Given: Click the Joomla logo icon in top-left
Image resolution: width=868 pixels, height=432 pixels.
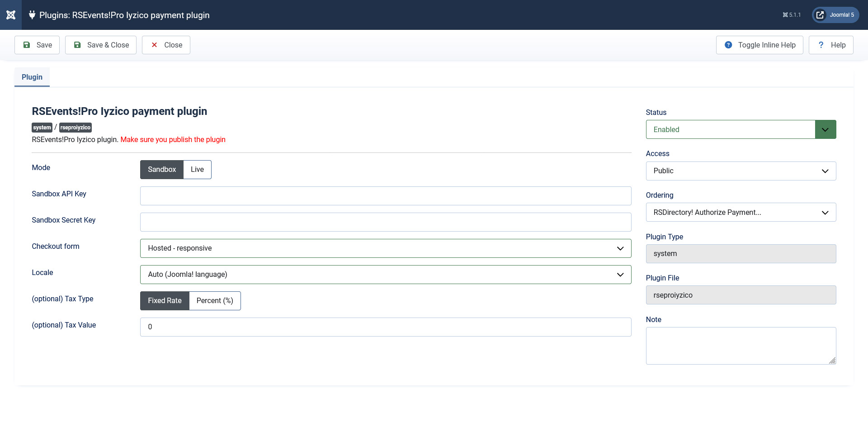Looking at the screenshot, I should 11,15.
